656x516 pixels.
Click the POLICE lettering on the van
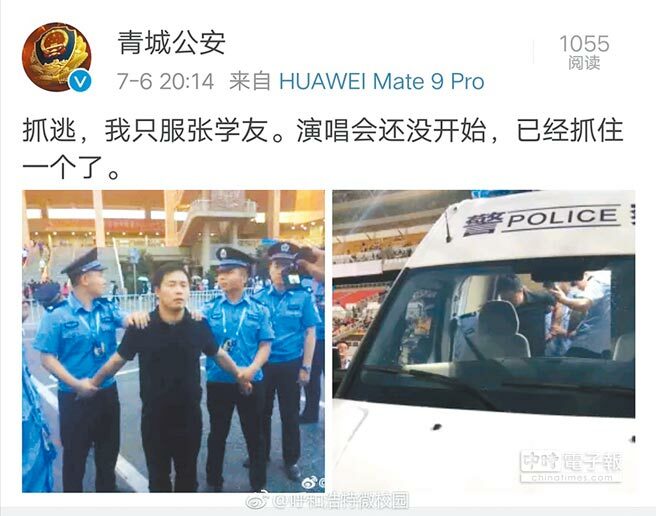[561, 217]
